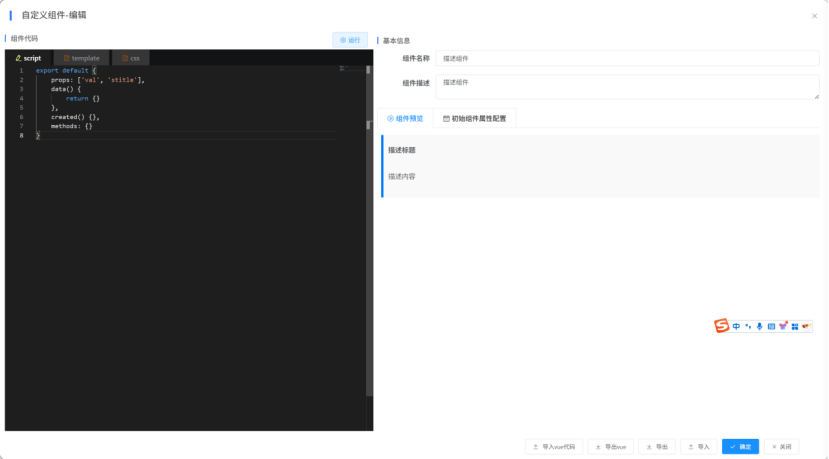Click the 导入vue代码 button
The width and height of the screenshot is (829, 459).
pos(554,446)
